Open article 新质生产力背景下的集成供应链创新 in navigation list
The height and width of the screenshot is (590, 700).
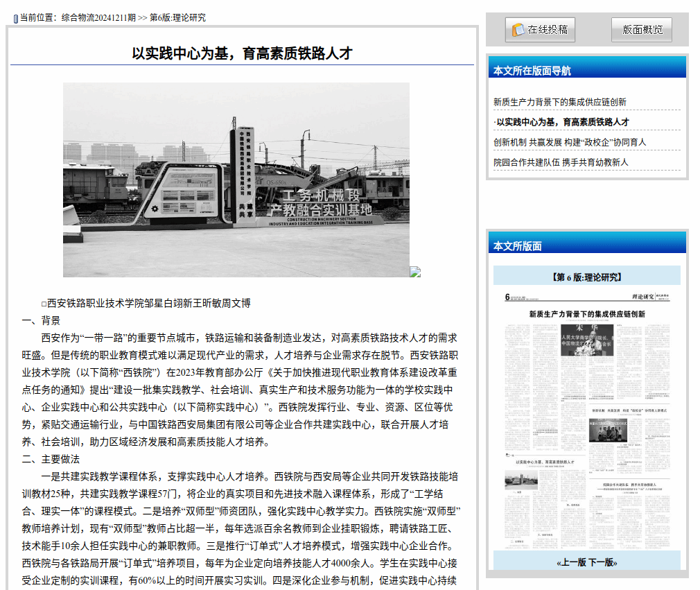pos(559,102)
